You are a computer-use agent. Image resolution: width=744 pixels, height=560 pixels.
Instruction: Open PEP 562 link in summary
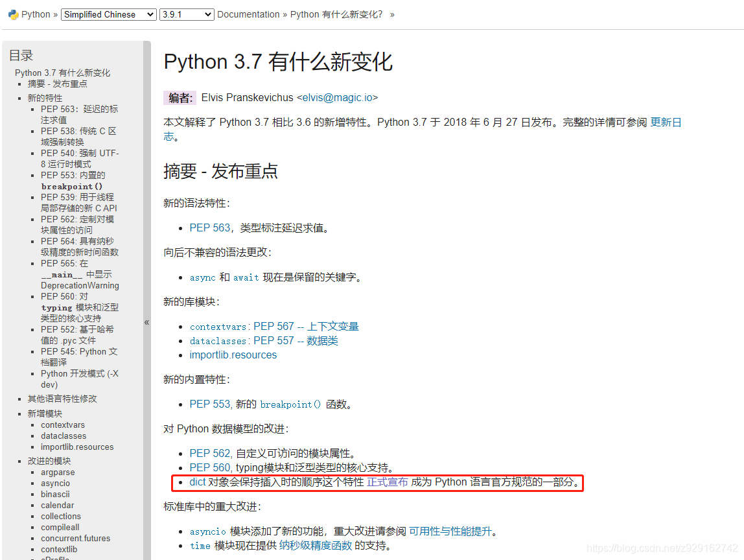pos(210,453)
